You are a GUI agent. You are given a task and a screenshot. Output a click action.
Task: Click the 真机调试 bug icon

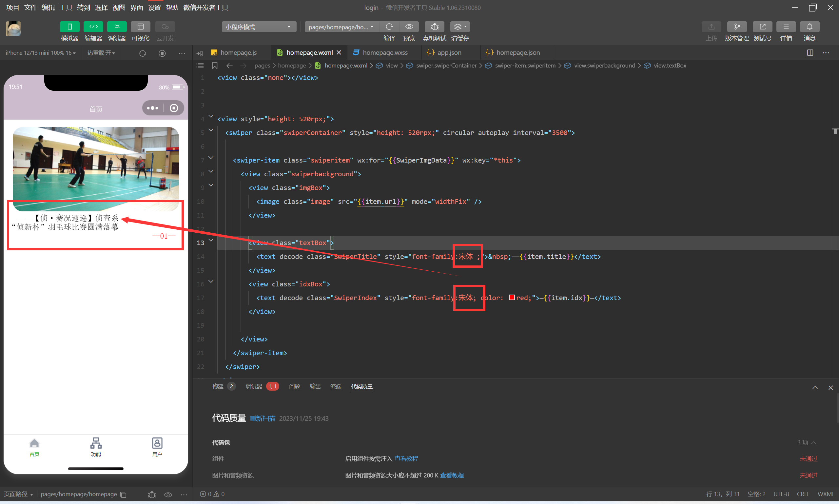tap(434, 27)
